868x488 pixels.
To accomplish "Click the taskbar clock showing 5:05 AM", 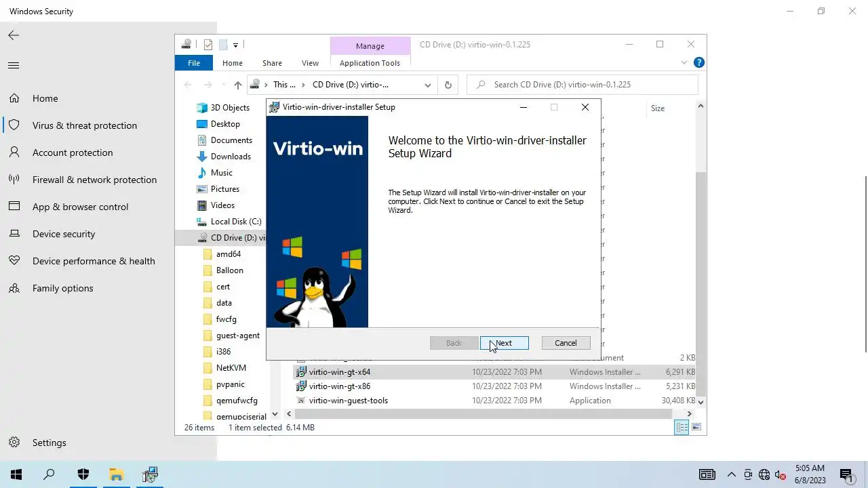I will pos(810,474).
